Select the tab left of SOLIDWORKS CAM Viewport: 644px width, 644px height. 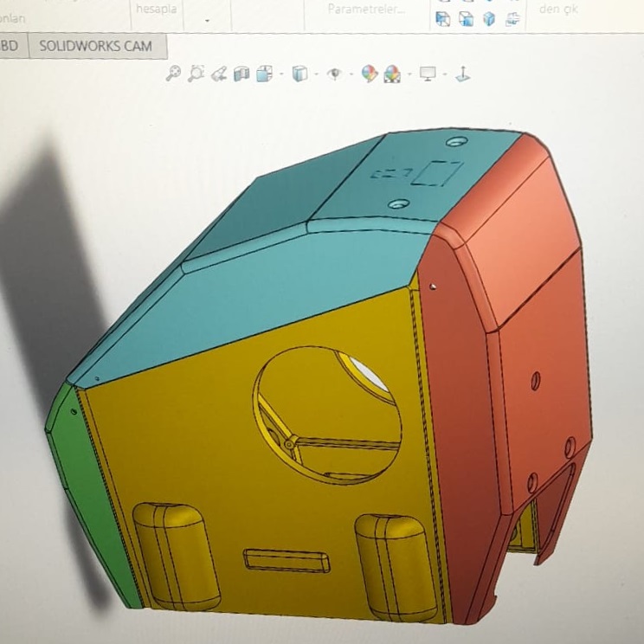[10, 46]
